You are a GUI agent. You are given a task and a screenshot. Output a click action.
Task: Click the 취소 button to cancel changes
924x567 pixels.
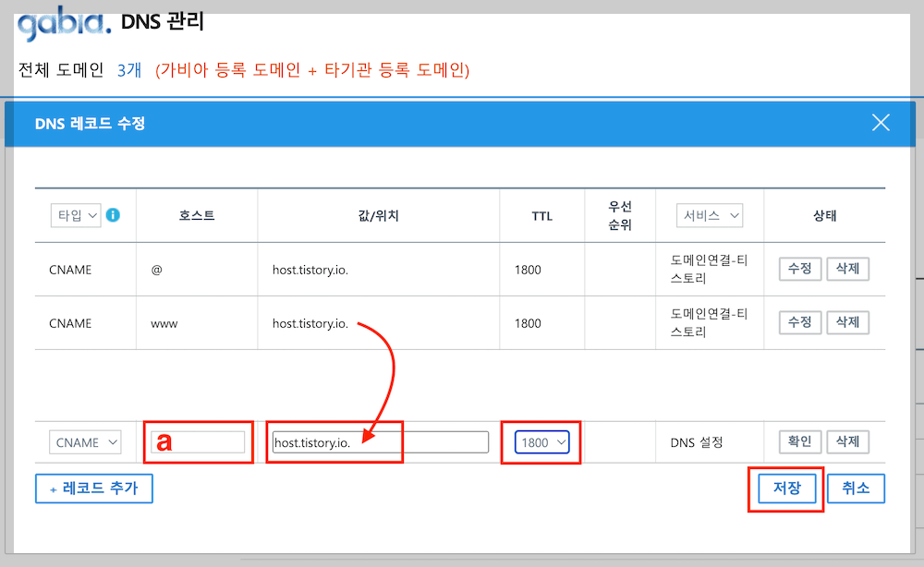[x=856, y=489]
